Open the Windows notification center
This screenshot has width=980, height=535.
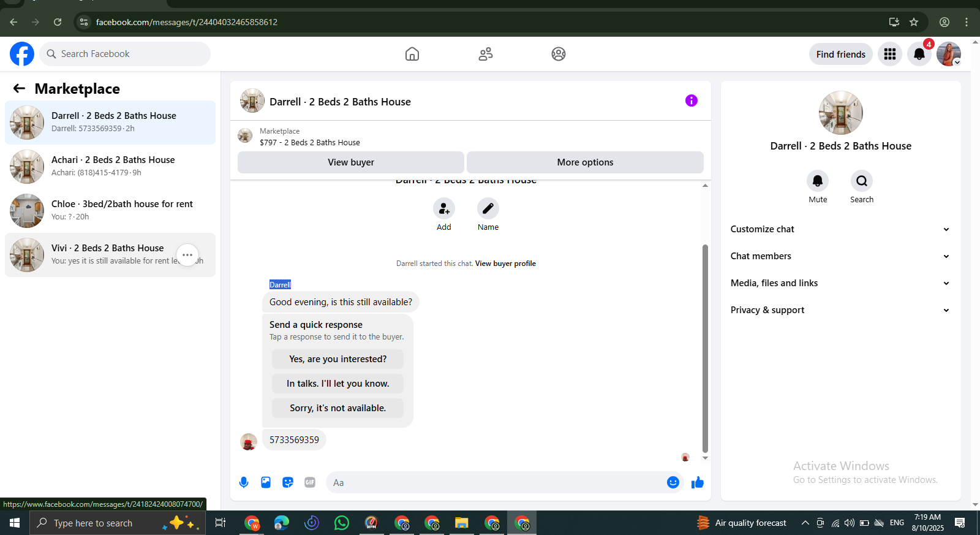(x=960, y=523)
